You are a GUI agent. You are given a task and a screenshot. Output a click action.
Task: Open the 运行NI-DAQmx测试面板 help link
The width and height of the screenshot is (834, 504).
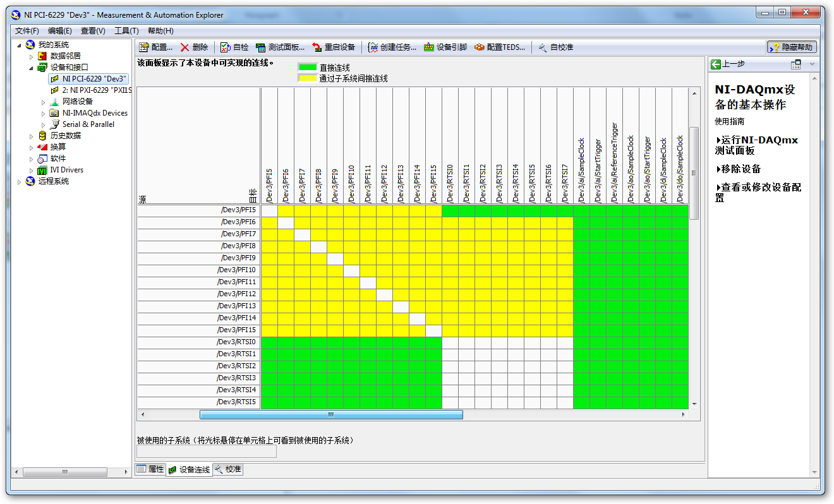(757, 145)
